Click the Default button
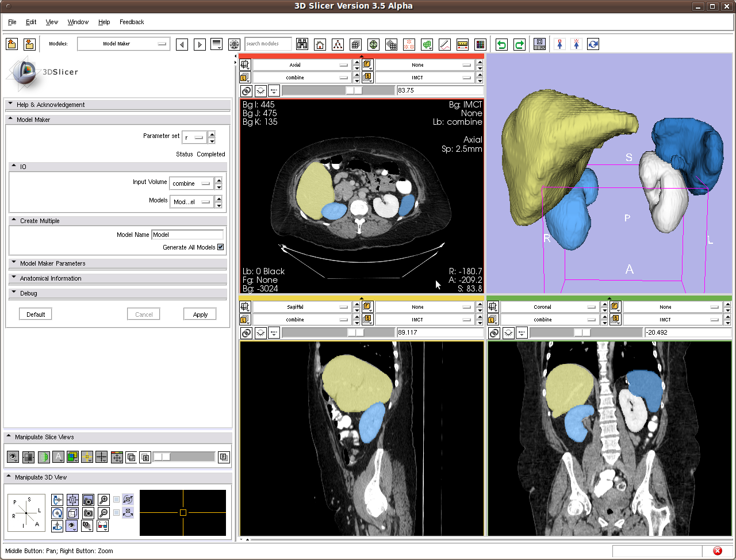The width and height of the screenshot is (736, 560). 36,314
